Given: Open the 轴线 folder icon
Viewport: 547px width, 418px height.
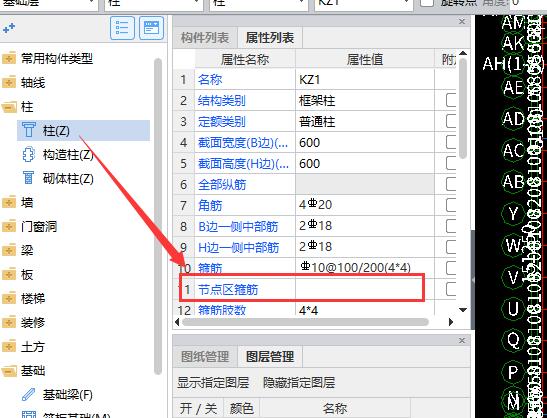Looking at the screenshot, I should click(x=9, y=83).
